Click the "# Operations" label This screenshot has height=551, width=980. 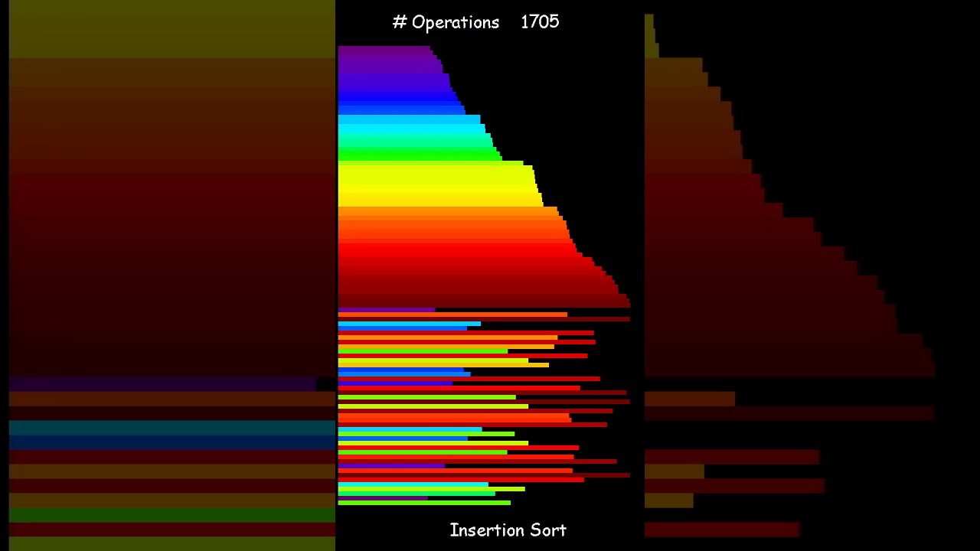[446, 23]
